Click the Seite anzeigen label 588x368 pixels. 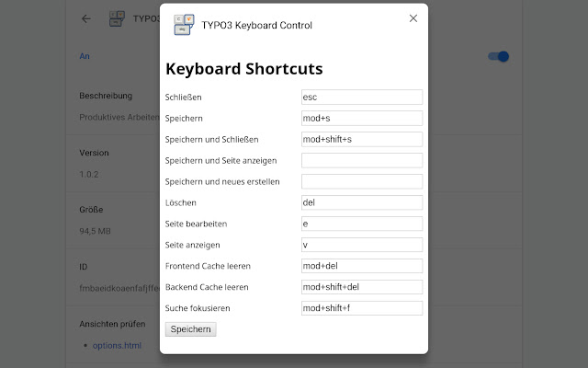(192, 246)
